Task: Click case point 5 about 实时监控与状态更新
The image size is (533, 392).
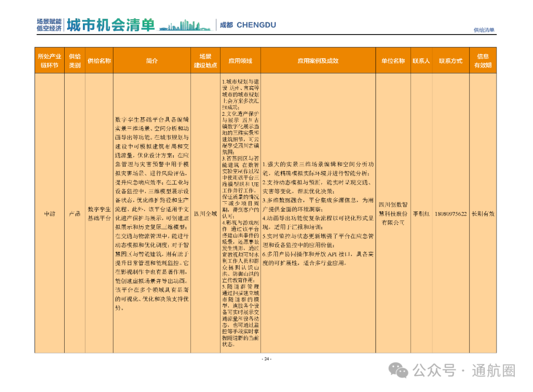Action: point(318,241)
